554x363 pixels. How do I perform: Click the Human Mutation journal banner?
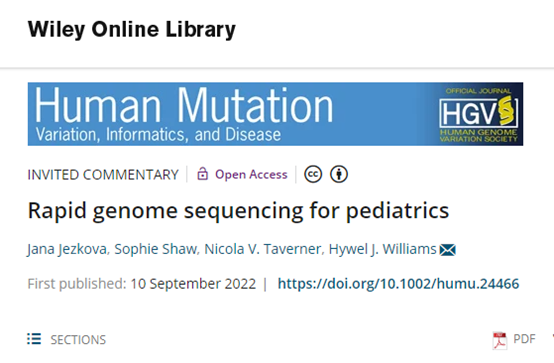275,114
